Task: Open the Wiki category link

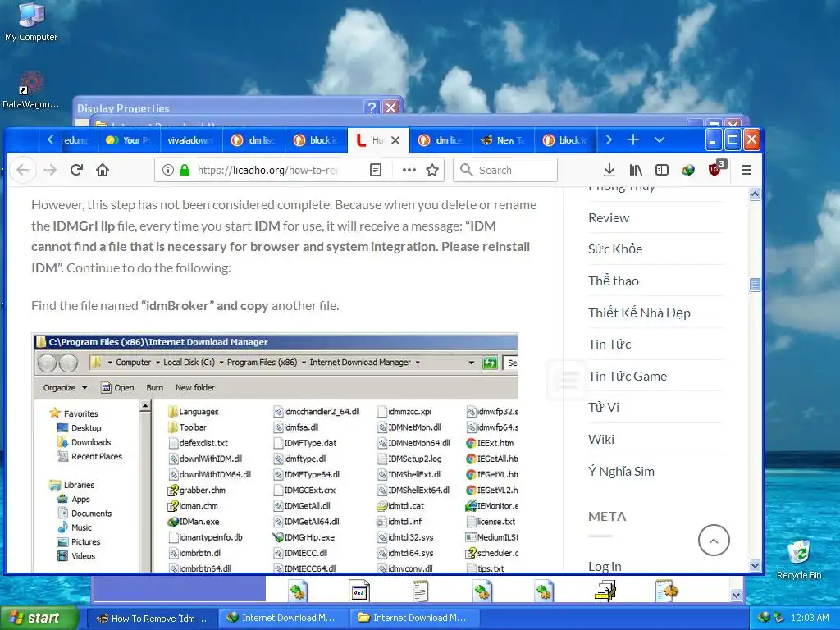Action: pyautogui.click(x=601, y=440)
